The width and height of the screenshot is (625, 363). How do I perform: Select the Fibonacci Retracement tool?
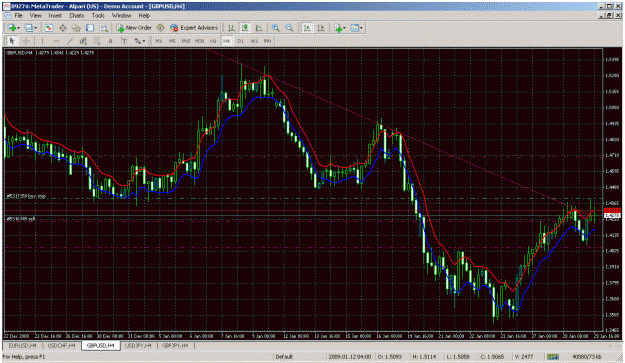click(96, 41)
